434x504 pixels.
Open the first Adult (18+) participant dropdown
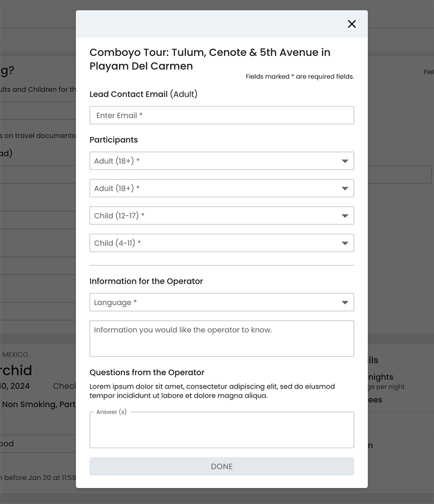tap(212, 161)
